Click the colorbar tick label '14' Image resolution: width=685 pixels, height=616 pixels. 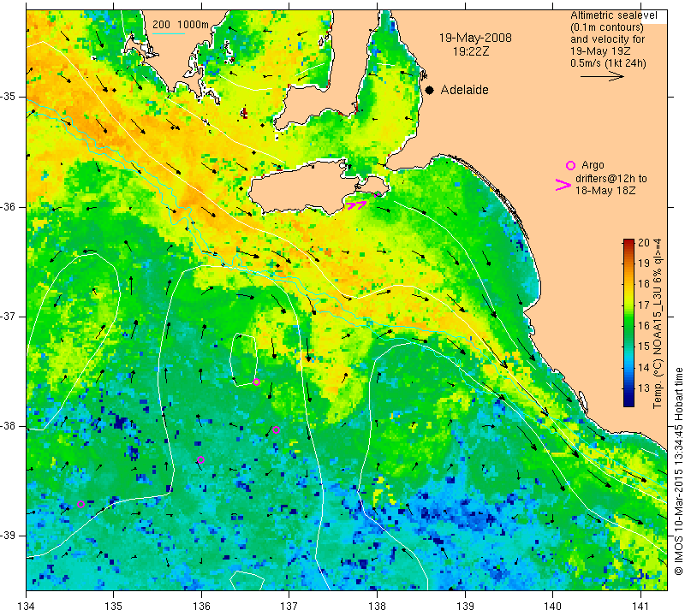644,368
